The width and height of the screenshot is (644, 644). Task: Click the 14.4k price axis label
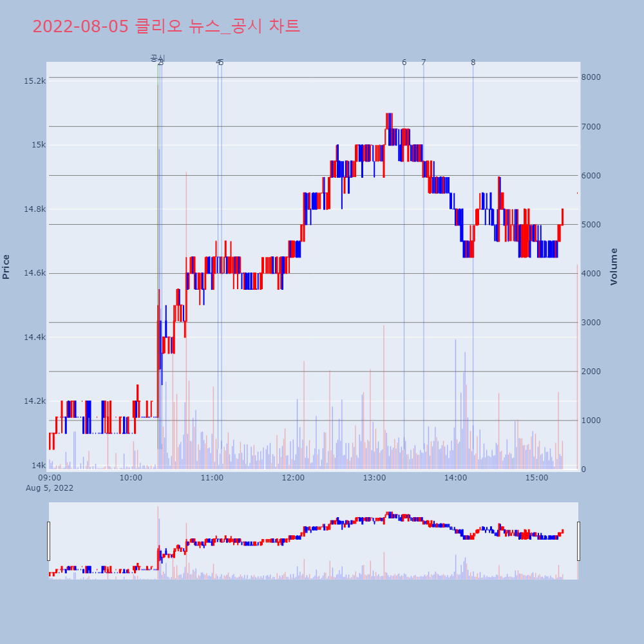35,337
